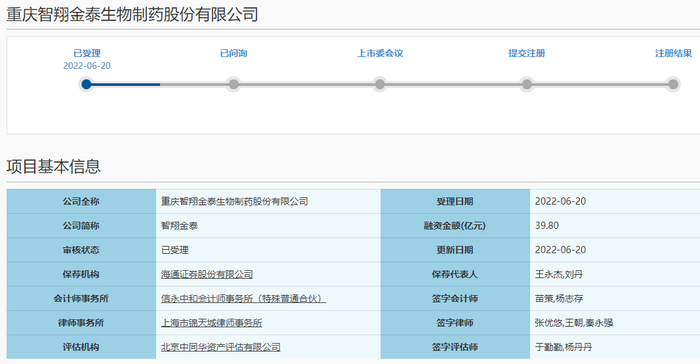Click the 签字会计师 header cell
Screen dimensions: 700x364
(x=455, y=298)
